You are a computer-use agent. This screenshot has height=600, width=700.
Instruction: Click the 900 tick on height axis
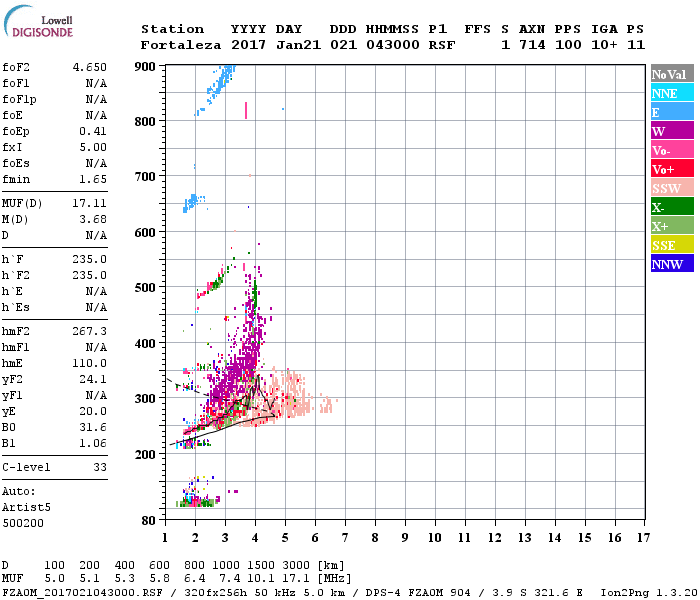[146, 67]
